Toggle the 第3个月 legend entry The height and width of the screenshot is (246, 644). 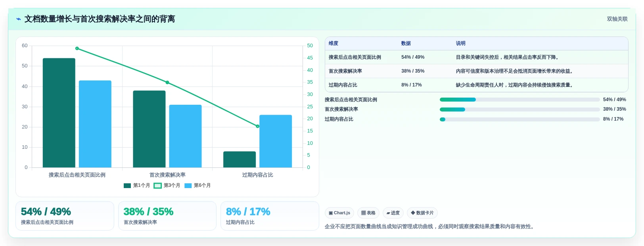pyautogui.click(x=167, y=186)
